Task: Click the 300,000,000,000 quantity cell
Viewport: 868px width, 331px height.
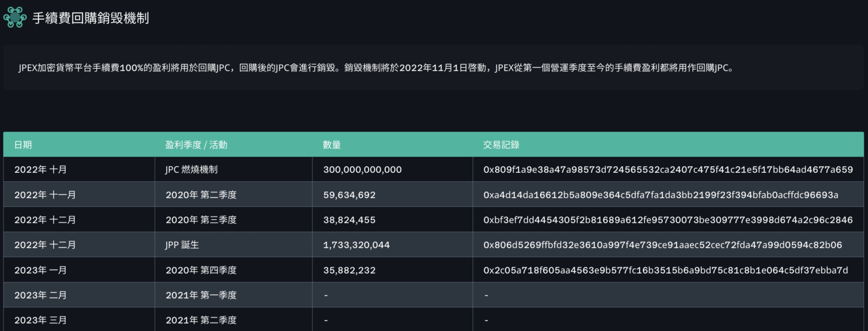Action: [362, 169]
